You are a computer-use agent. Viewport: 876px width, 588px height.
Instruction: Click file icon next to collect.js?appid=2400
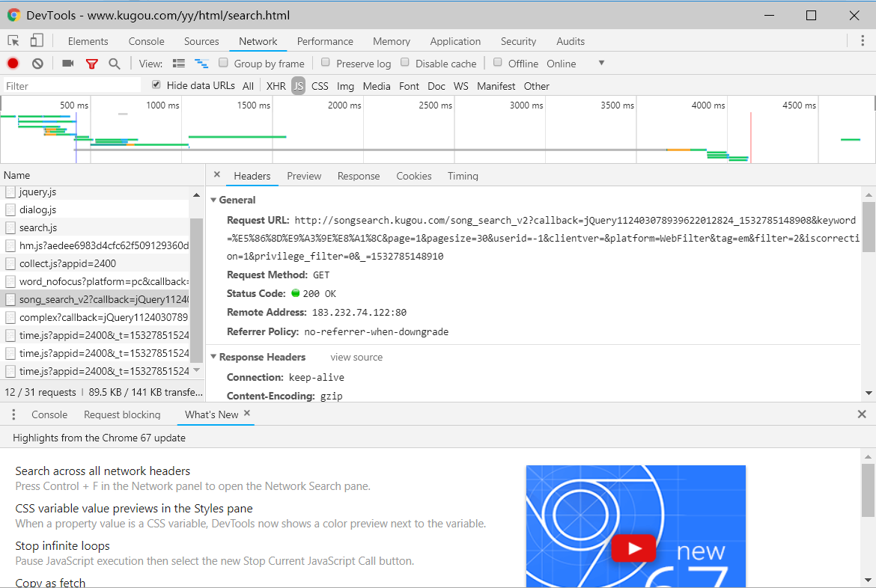[10, 263]
